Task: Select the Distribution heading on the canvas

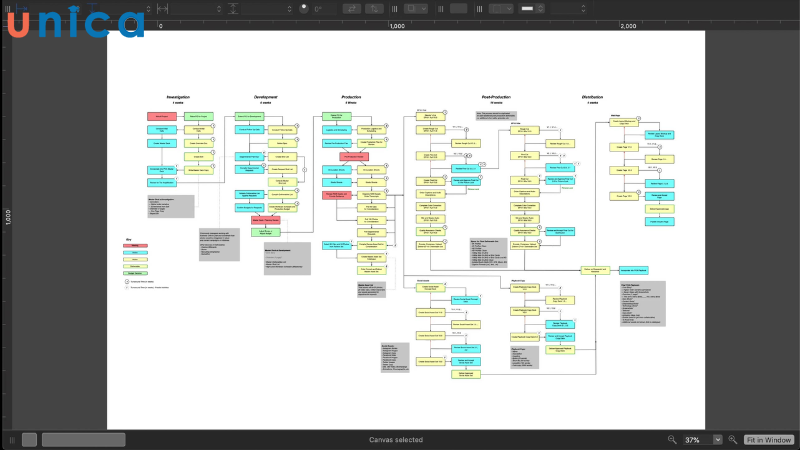Action: [x=592, y=97]
